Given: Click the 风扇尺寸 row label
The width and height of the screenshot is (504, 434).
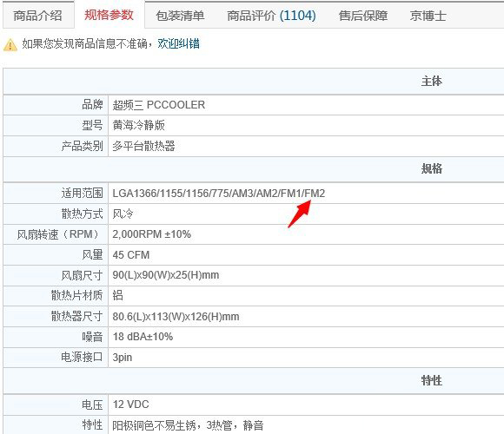Looking at the screenshot, I should pyautogui.click(x=83, y=275).
